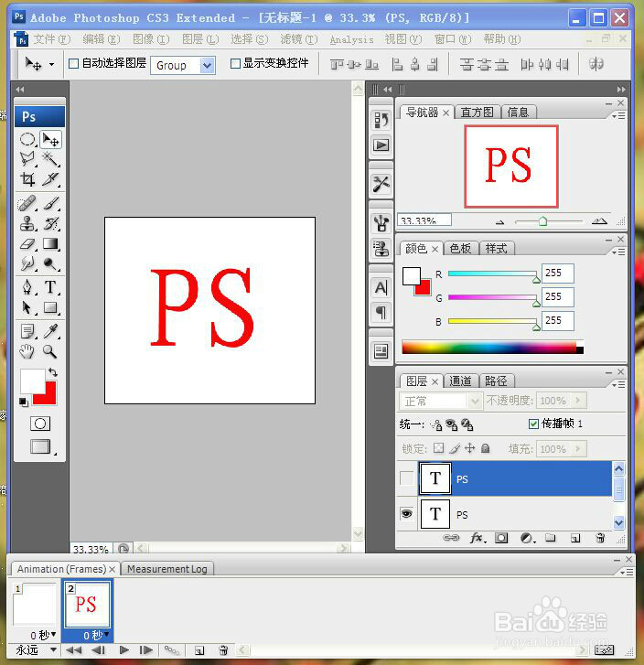The width and height of the screenshot is (644, 665).
Task: Toggle 传播帧 1 checkbox
Action: click(x=533, y=424)
